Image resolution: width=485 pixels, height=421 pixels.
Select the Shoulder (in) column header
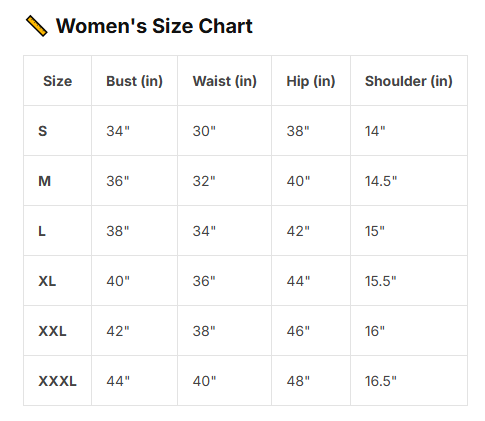409,81
